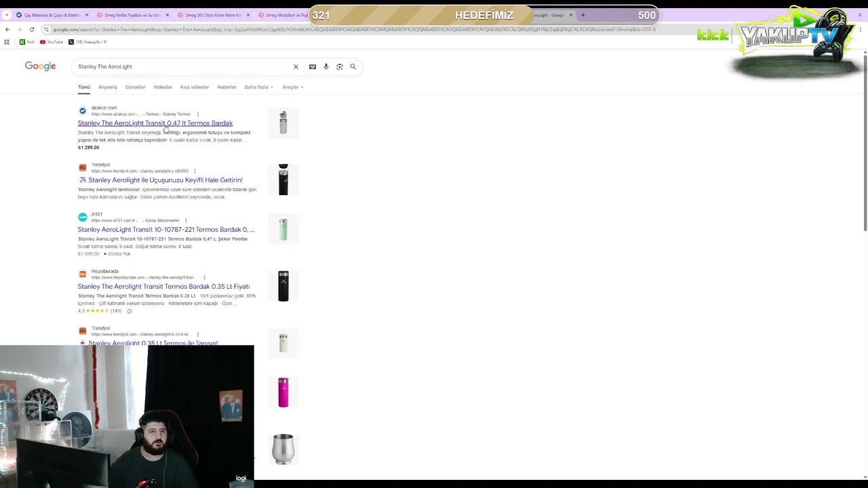Select the Haberler filter
This screenshot has width=868, height=488.
[226, 87]
